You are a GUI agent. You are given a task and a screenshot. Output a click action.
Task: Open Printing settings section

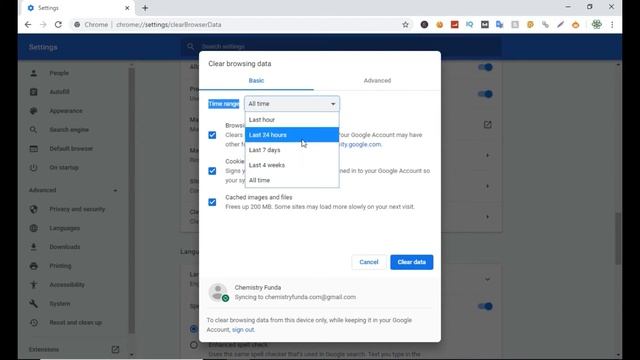point(60,266)
